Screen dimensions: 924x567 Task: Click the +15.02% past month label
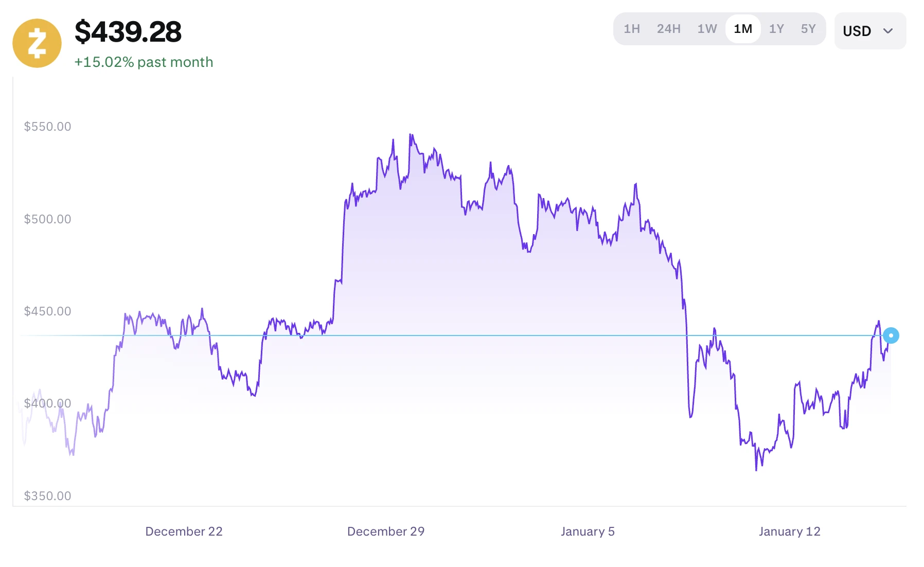(144, 62)
